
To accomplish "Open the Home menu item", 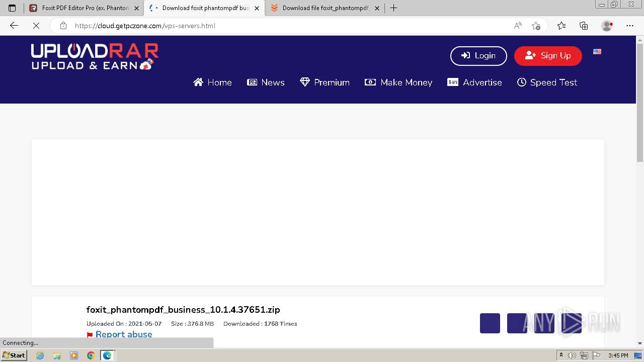I will (x=212, y=82).
